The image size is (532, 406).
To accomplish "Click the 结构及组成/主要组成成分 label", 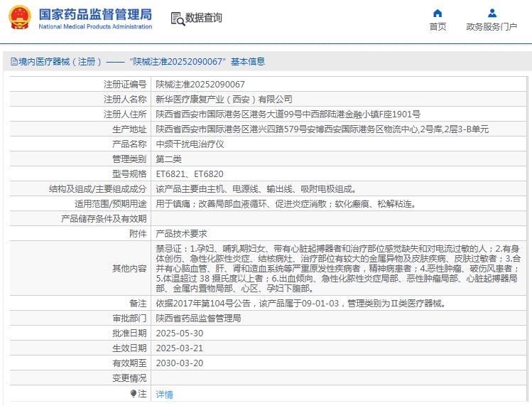I will coord(98,189).
